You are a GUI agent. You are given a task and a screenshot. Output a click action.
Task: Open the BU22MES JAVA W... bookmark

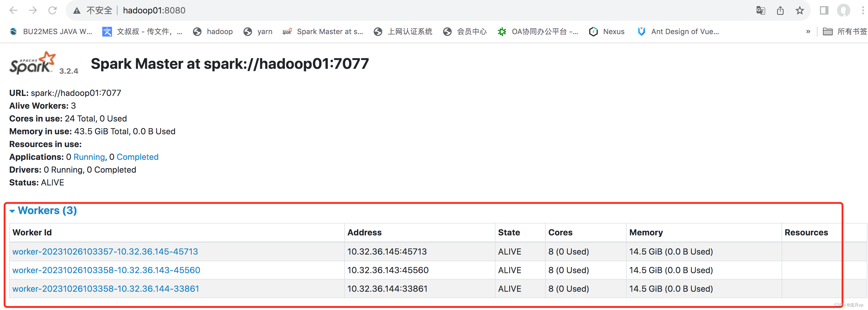click(51, 32)
